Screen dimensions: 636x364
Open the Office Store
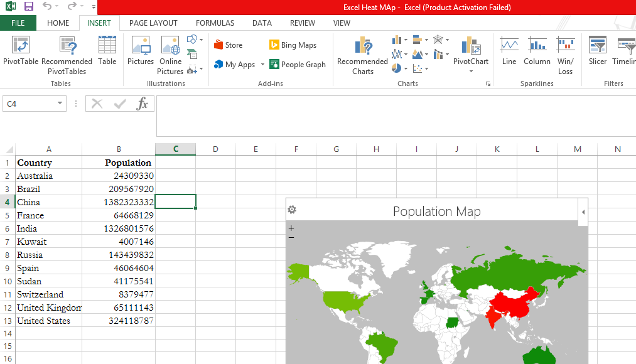pos(228,45)
